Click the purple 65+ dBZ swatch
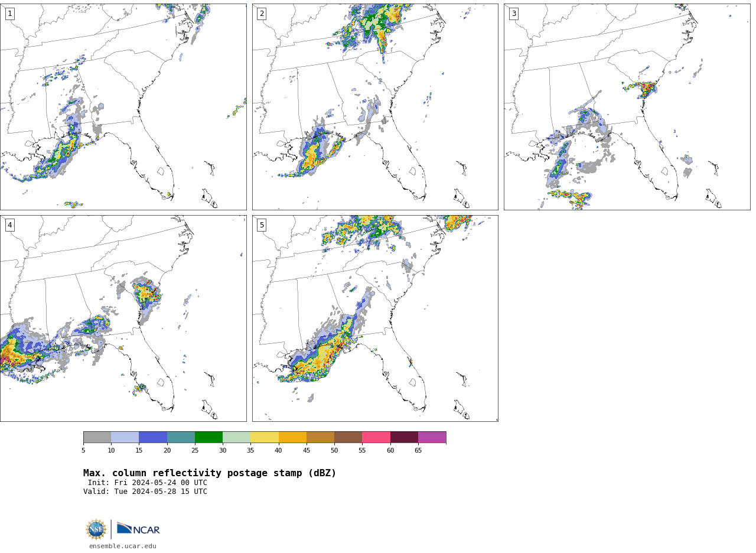 point(432,437)
